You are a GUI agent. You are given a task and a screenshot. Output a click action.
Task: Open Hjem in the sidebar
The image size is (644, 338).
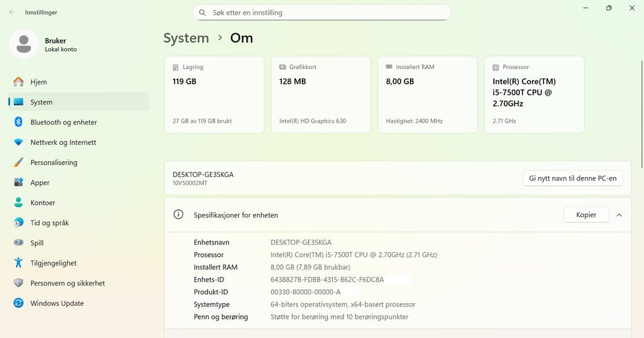click(x=78, y=82)
